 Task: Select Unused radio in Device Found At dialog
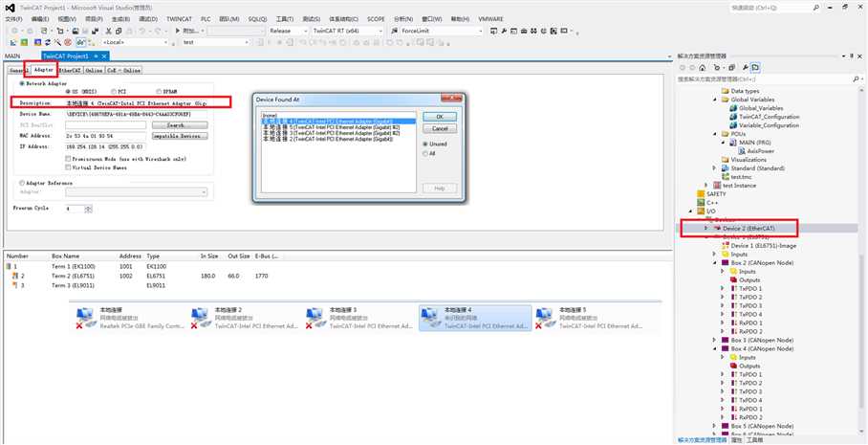click(x=425, y=145)
